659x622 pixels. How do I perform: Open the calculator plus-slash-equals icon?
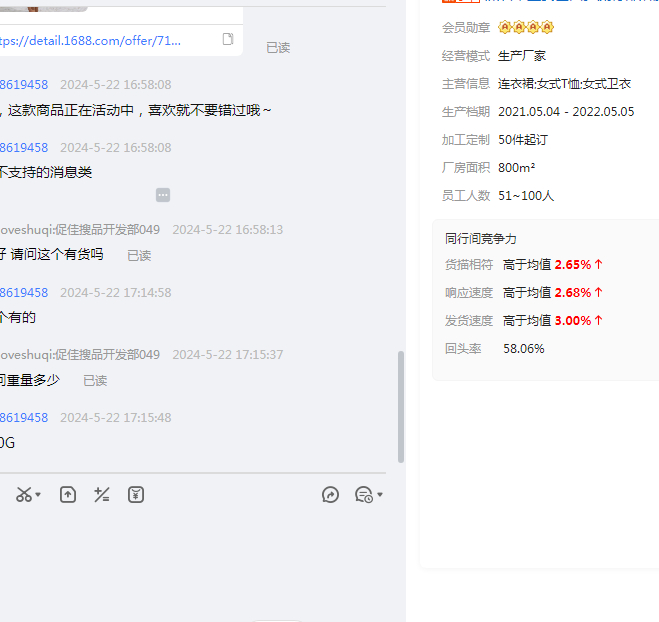[x=101, y=495]
